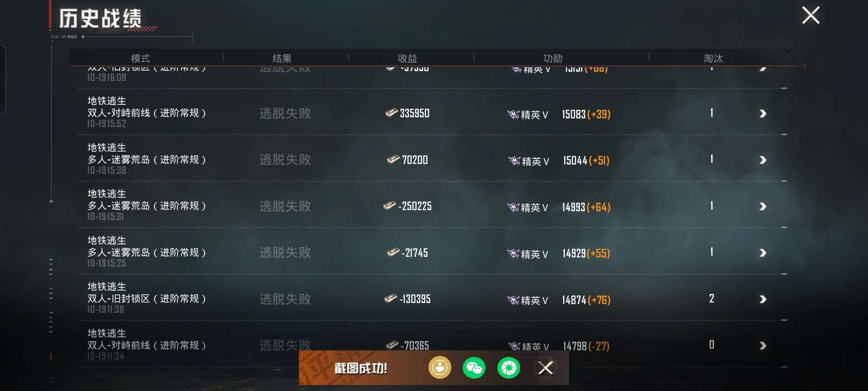Viewport: 868px width, 391px height.
Task: Open details arrow for -70365 match
Action: click(763, 345)
